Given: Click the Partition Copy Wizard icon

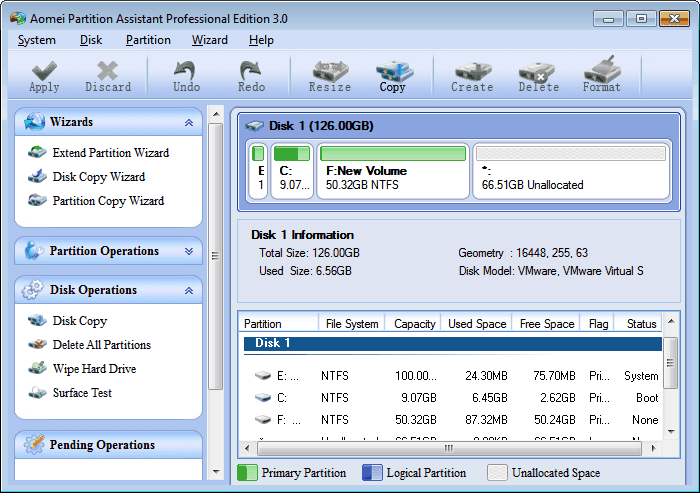Looking at the screenshot, I should tap(37, 200).
